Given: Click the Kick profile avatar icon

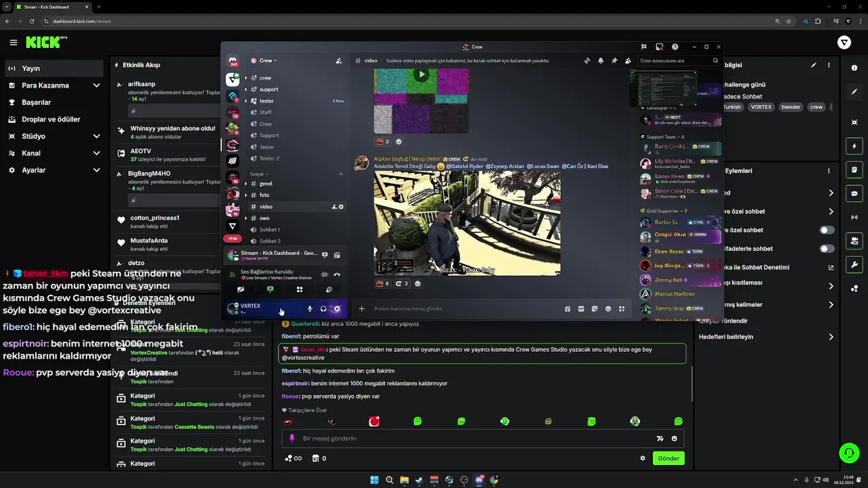Looking at the screenshot, I should (844, 43).
